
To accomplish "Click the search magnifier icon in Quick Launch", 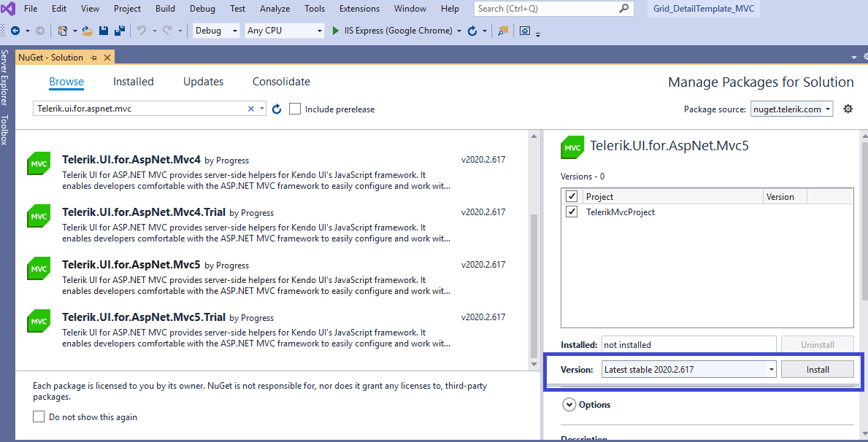I will click(624, 9).
